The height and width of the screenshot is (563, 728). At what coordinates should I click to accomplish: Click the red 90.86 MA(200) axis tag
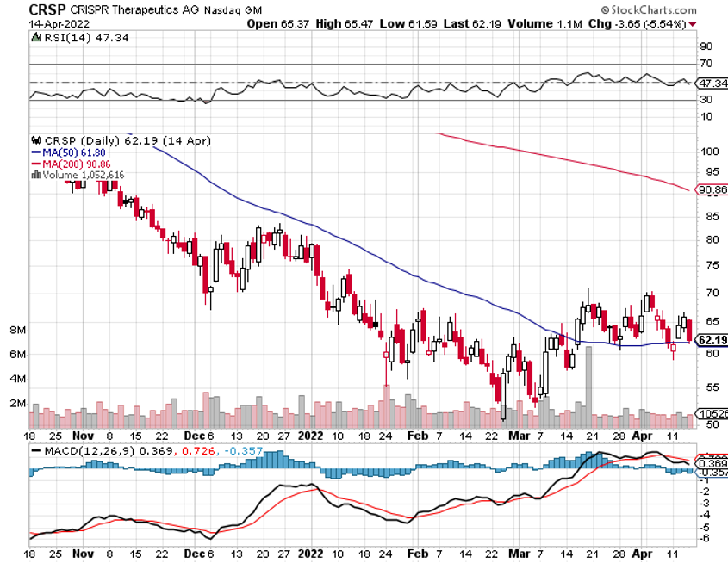[x=712, y=189]
